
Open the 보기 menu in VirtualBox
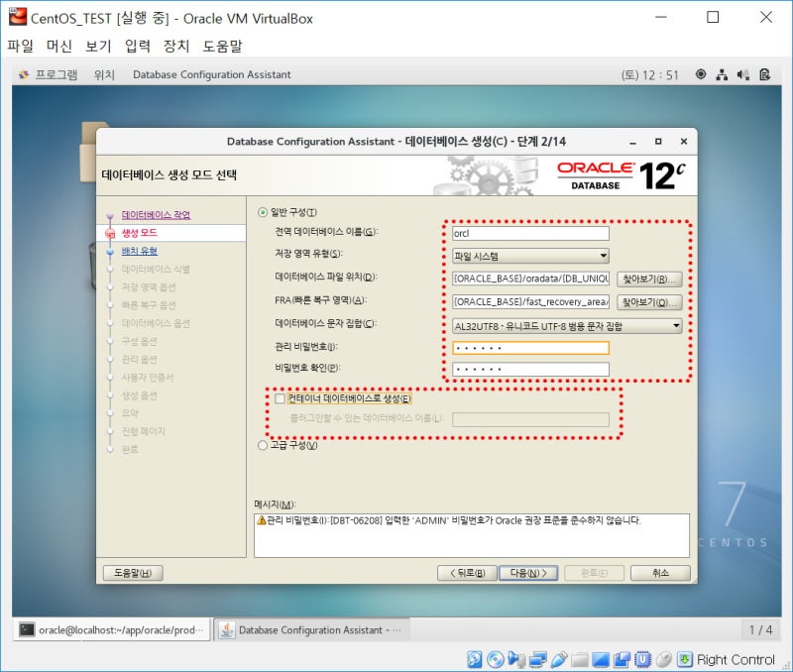coord(98,46)
